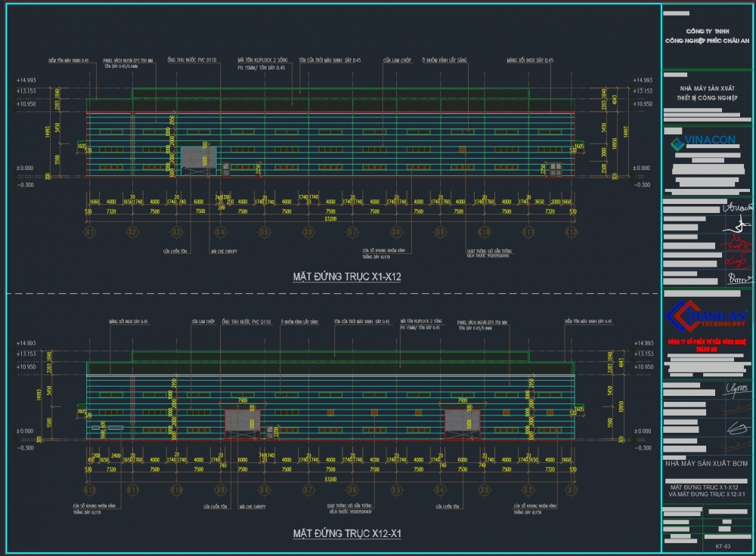Select the orange ventilation fan in the upper elevation
The width and height of the screenshot is (756, 556).
[462, 150]
